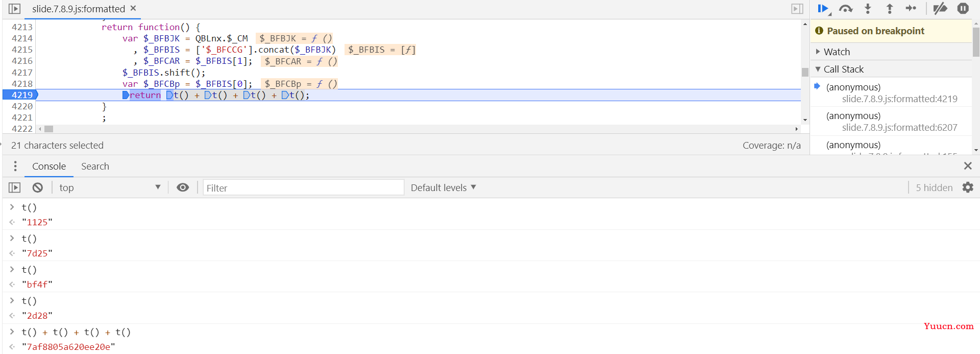Viewport: 980px width, 354px height.
Task: Toggle the debugger sidebar pane icon
Action: (x=797, y=9)
